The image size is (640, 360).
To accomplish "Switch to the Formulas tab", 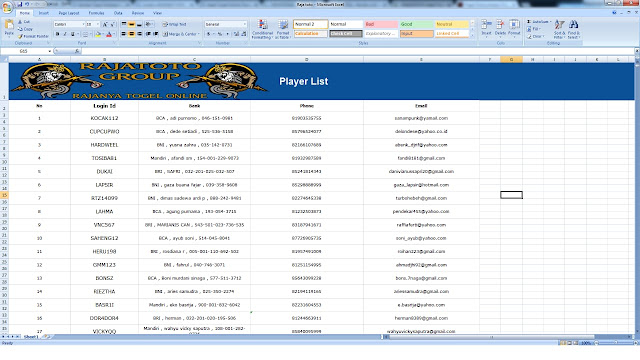I will coord(96,13).
